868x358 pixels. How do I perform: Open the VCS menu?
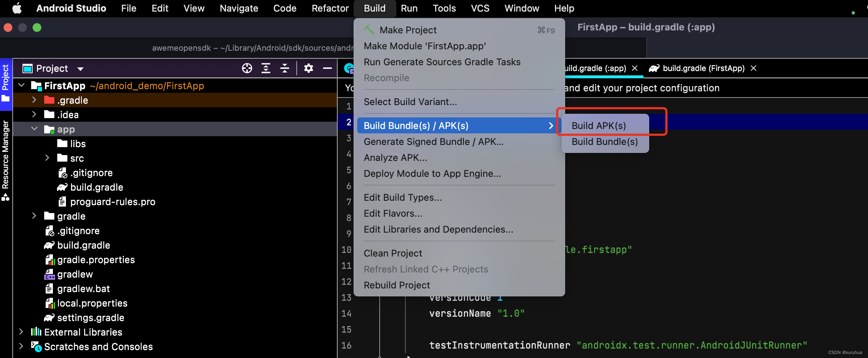(480, 8)
